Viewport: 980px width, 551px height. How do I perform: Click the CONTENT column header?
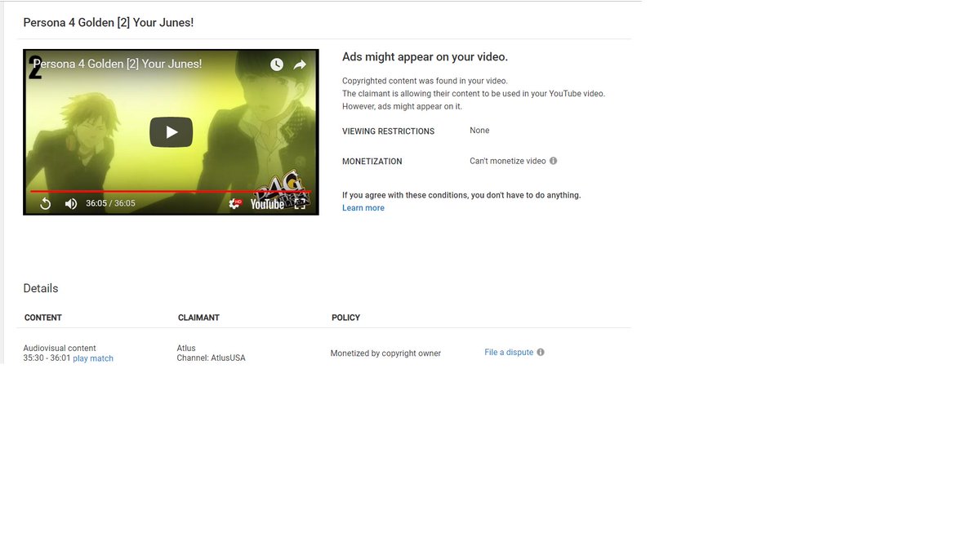pos(43,318)
